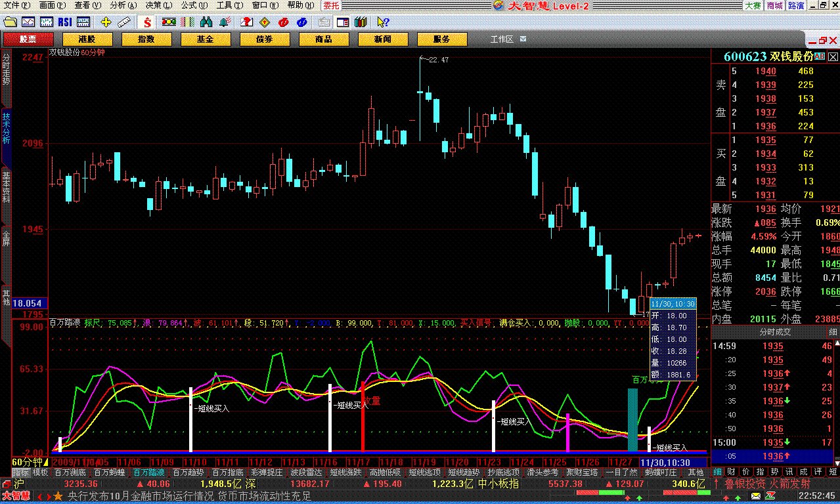Click the 工作区 workspace tab label
This screenshot has height=504, width=840.
coord(502,39)
